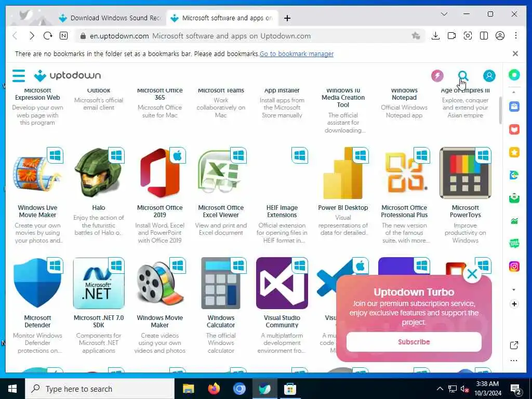532x399 pixels.
Task: Click the screen capture toolbar icon
Action: click(x=468, y=36)
